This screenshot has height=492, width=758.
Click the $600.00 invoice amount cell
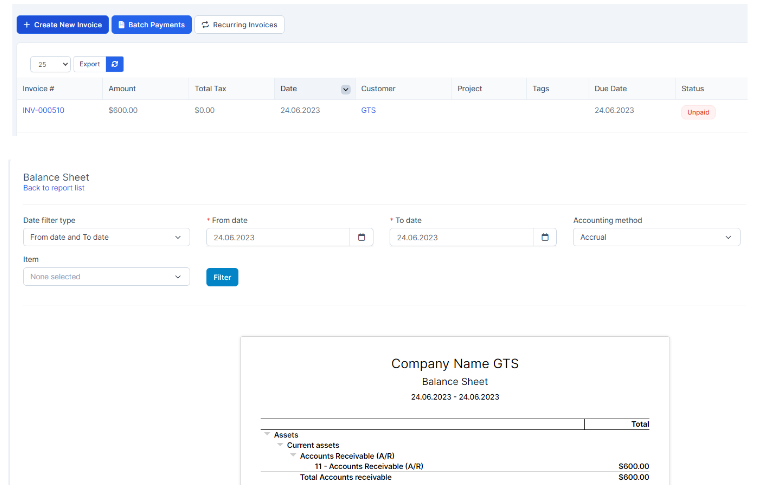123,110
